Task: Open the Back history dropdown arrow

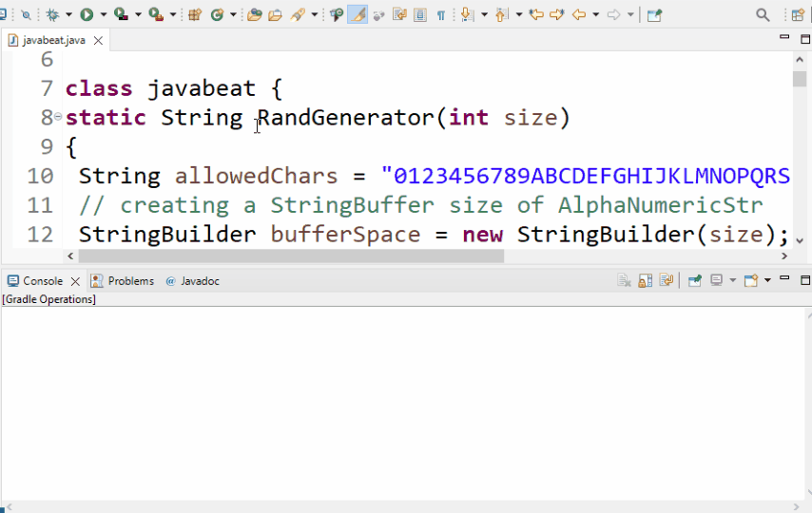Action: 595,15
